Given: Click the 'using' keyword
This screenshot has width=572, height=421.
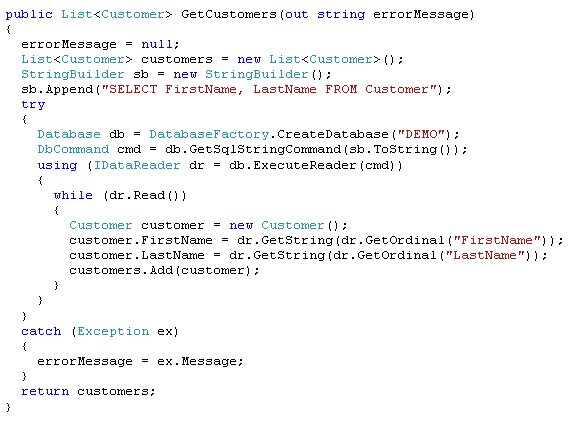Looking at the screenshot, I should 57,166.
